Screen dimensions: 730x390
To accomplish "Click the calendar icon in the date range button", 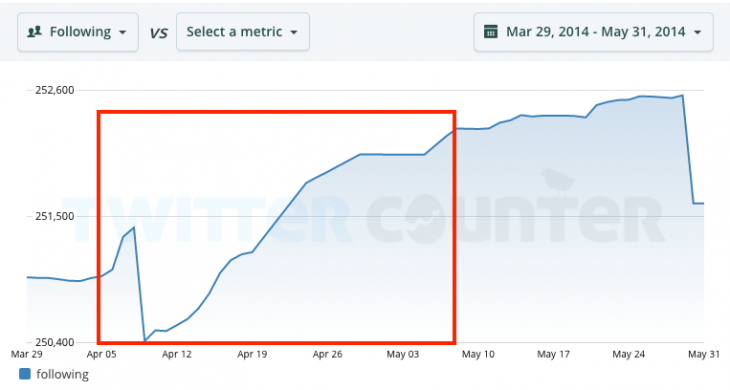I will click(x=491, y=32).
